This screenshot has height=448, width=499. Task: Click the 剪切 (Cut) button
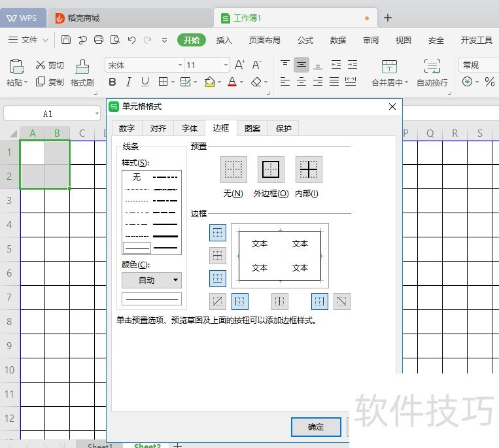point(50,65)
